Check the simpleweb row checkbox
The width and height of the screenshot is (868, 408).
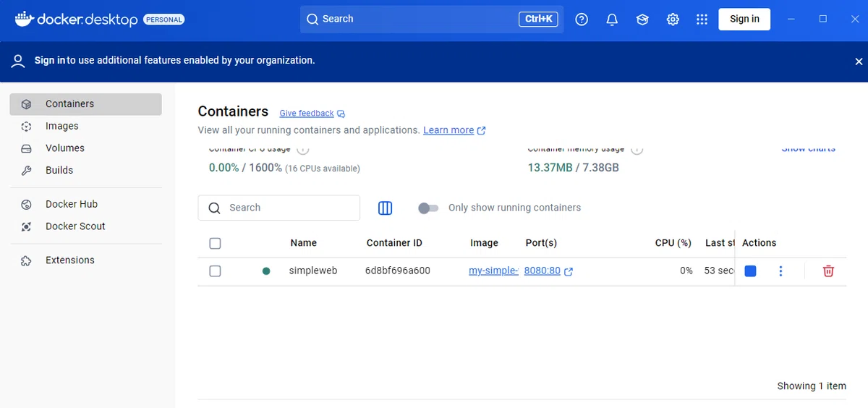(215, 271)
